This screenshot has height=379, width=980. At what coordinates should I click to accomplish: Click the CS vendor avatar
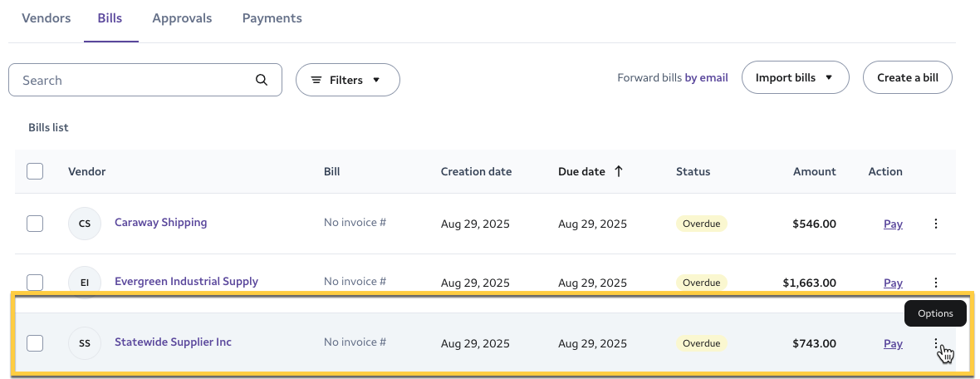(85, 224)
